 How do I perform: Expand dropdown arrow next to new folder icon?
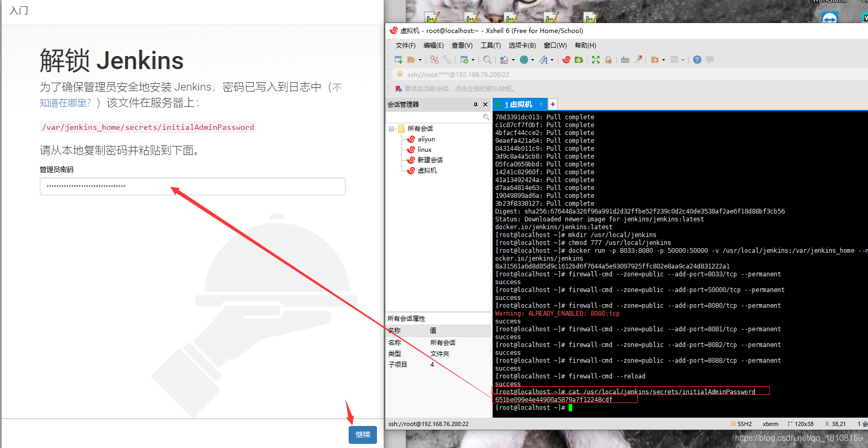tap(663, 60)
